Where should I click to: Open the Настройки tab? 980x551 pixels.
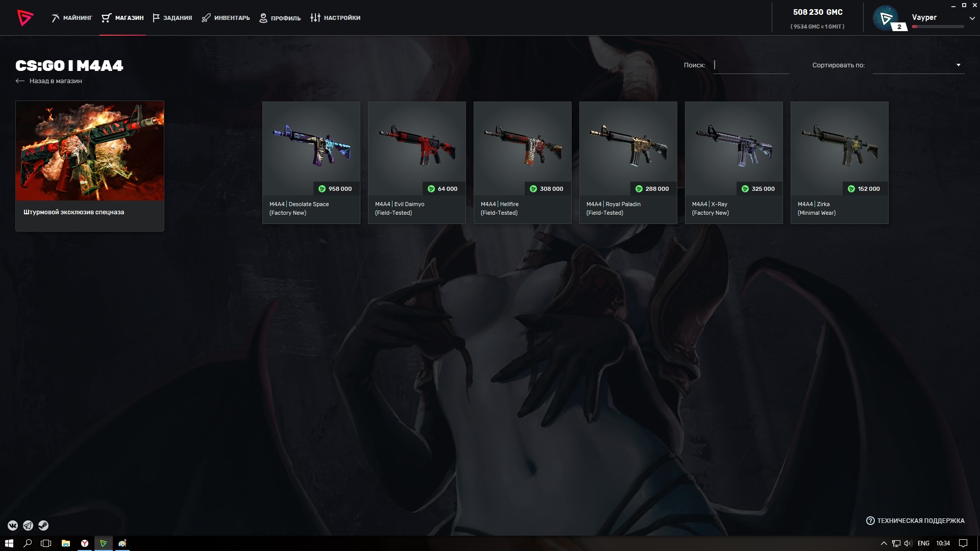click(335, 18)
